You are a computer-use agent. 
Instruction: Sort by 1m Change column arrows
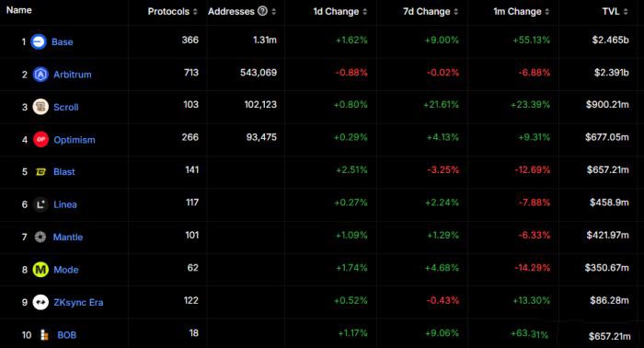pyautogui.click(x=547, y=11)
